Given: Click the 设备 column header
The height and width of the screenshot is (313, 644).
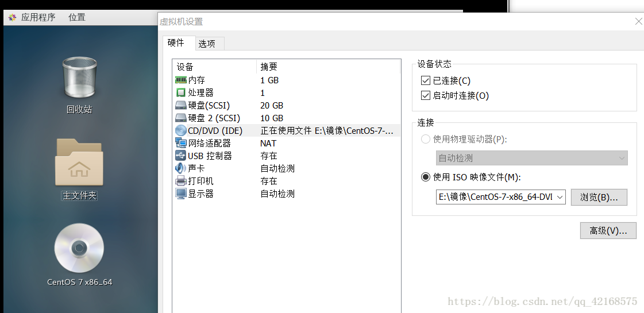Looking at the screenshot, I should (x=215, y=67).
